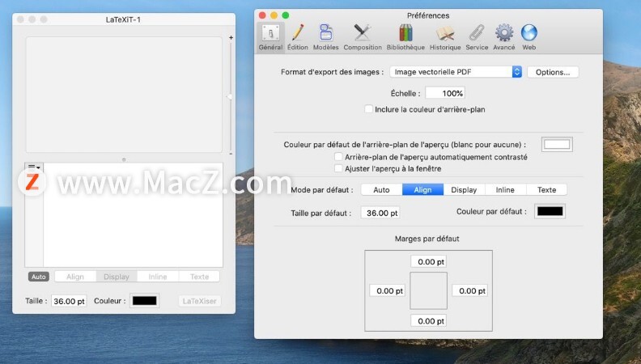The image size is (641, 364).
Task: Choose Align mode in LaTeXiT-1 window
Action: pyautogui.click(x=75, y=277)
